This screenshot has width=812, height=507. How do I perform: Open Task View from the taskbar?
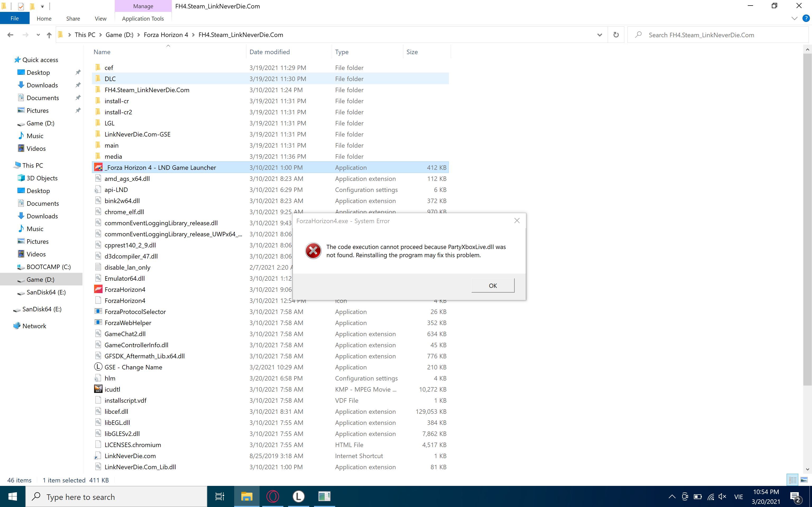tap(219, 496)
